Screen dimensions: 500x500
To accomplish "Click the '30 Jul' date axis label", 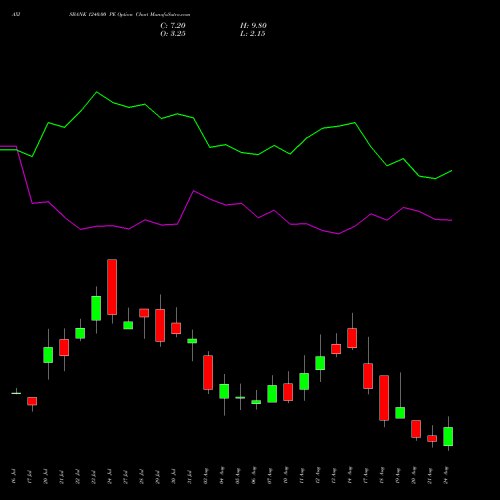I will click(x=174, y=476).
